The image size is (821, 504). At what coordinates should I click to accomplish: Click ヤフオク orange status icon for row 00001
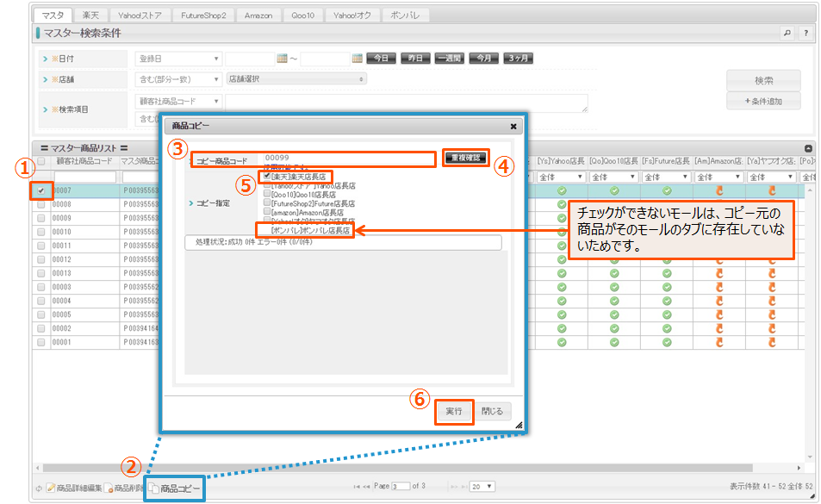772,342
